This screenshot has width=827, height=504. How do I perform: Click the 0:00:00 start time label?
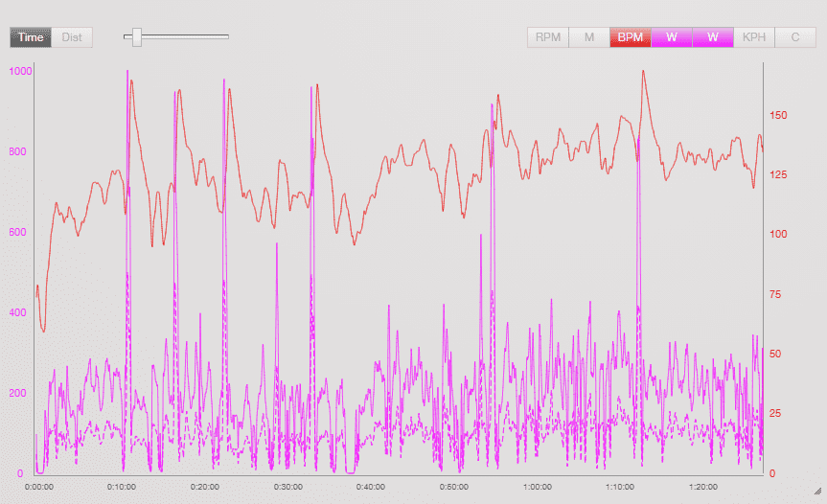38,487
